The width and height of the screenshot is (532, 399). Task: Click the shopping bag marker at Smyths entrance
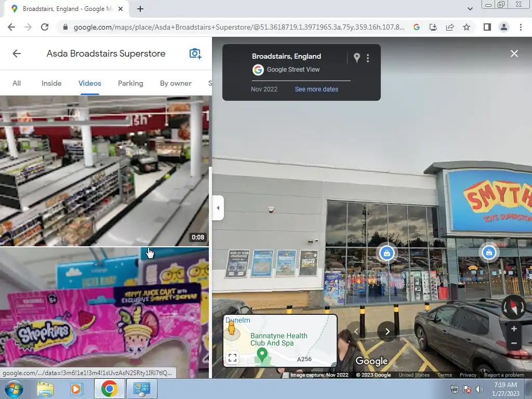pyautogui.click(x=489, y=252)
